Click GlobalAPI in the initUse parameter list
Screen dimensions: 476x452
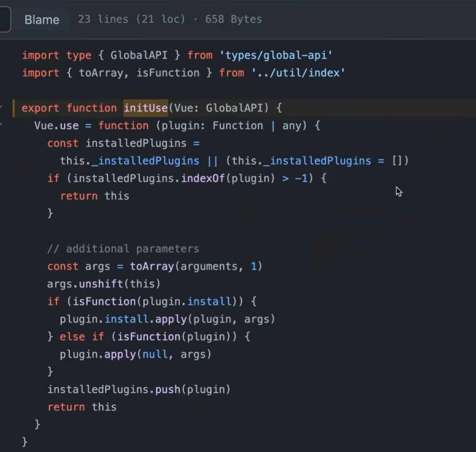[x=234, y=108]
